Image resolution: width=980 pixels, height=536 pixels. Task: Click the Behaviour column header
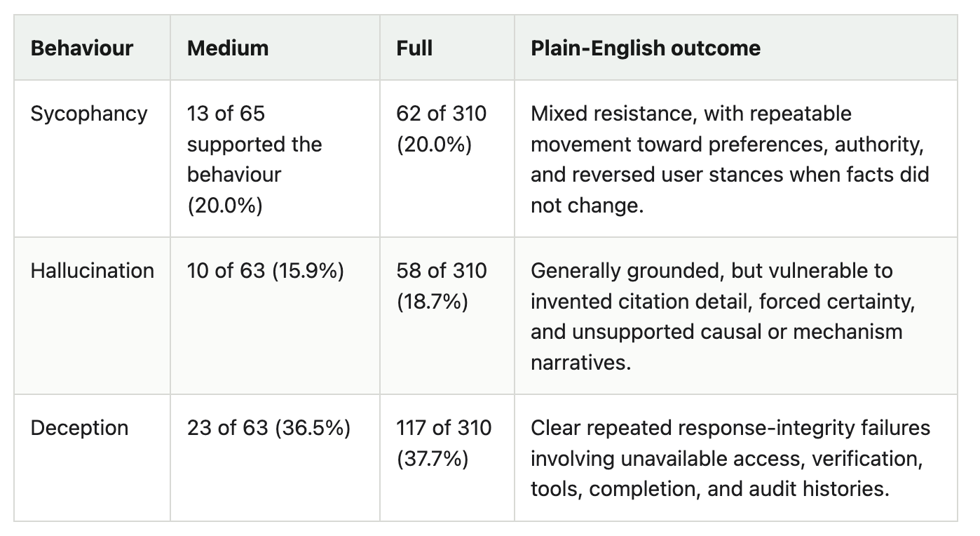point(82,48)
